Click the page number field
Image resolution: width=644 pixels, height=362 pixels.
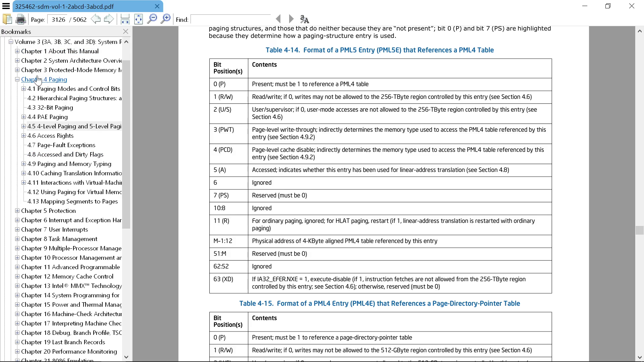(x=58, y=19)
